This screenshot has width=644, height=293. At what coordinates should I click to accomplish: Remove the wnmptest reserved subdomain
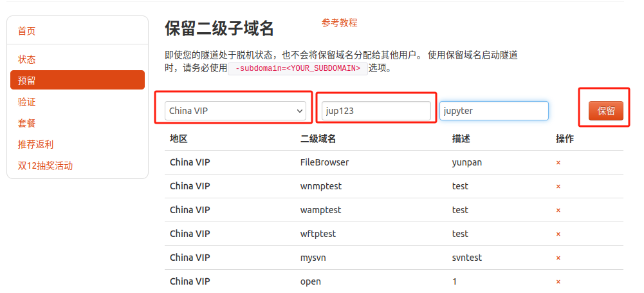pos(558,187)
